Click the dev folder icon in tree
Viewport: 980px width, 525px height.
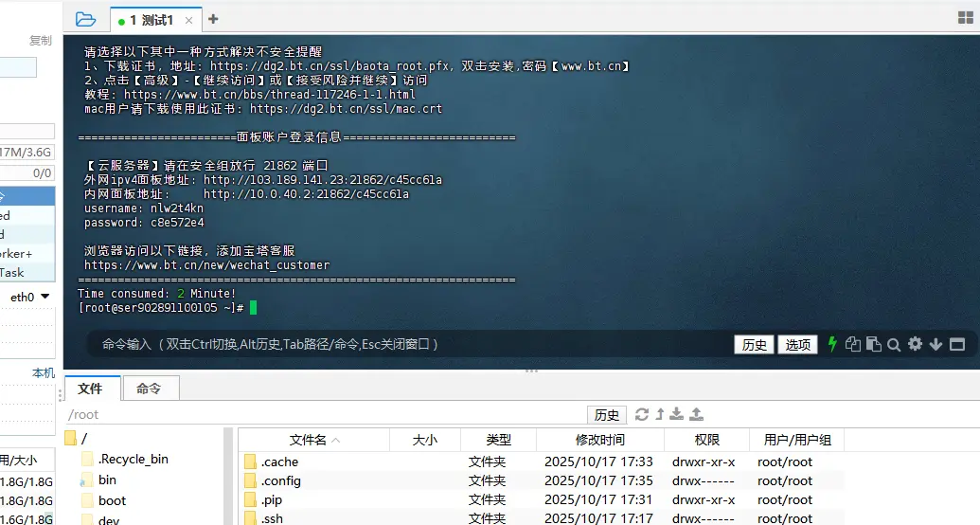point(87,519)
